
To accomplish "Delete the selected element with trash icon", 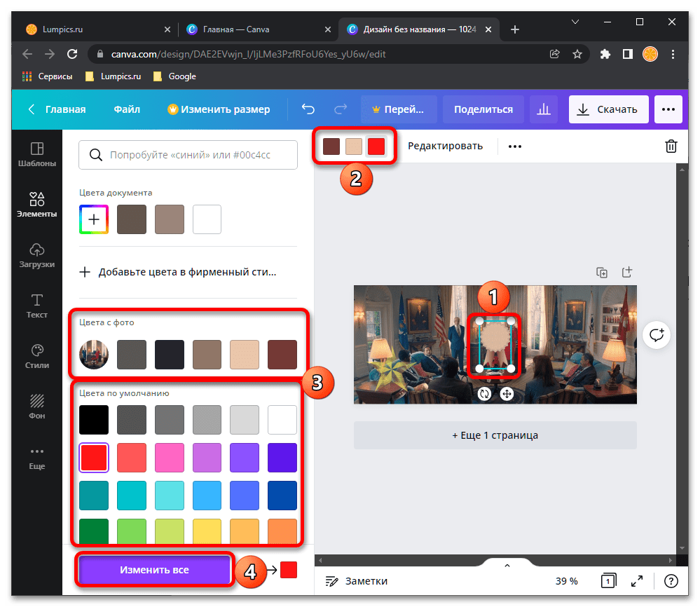I will point(671,146).
